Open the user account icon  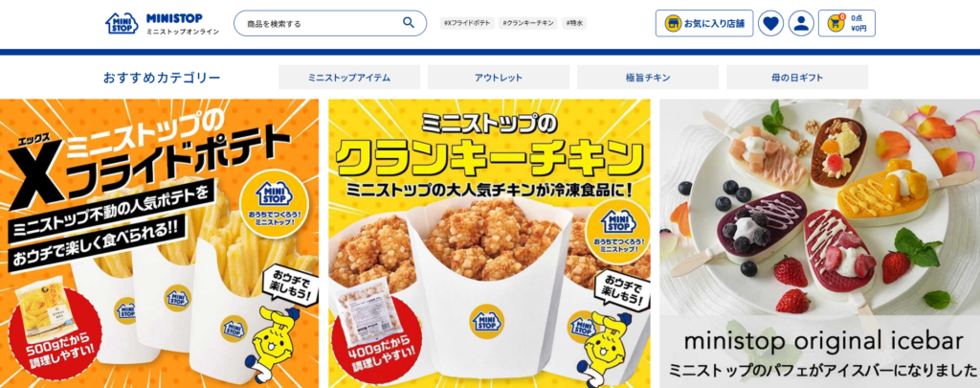(x=801, y=24)
